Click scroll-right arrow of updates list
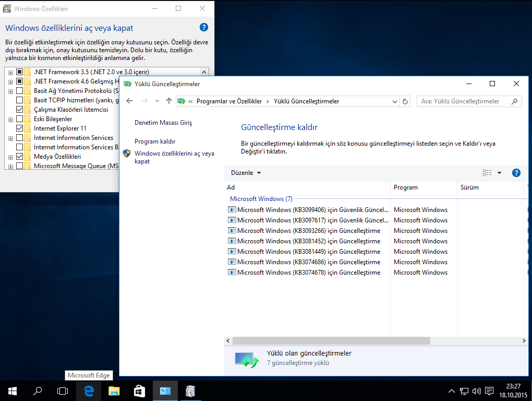 coord(524,340)
